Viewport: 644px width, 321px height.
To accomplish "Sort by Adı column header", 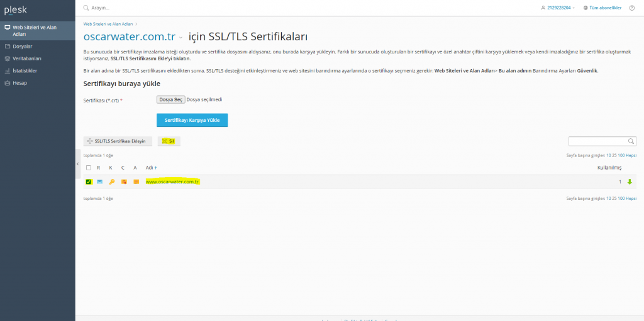I will click(151, 168).
